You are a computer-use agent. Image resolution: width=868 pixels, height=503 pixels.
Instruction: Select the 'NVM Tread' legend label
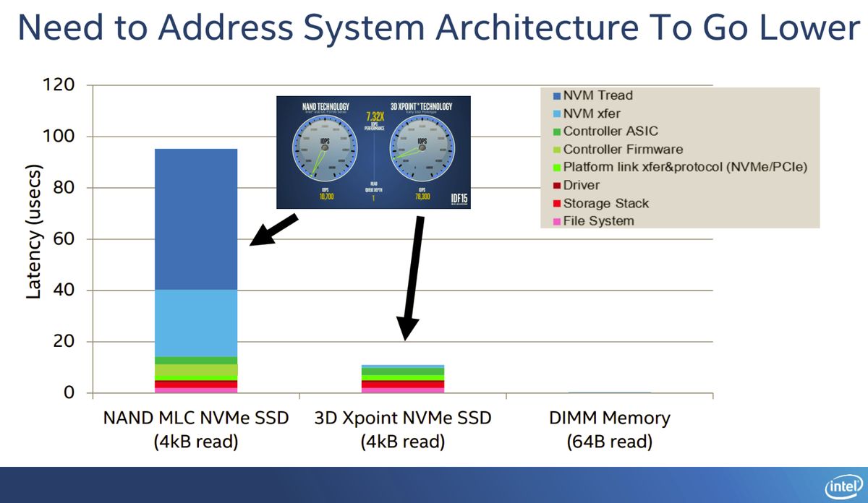coord(597,95)
